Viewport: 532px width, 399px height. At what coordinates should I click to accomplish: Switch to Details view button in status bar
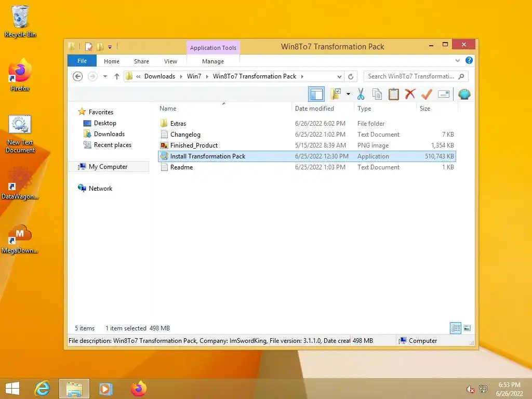455,328
